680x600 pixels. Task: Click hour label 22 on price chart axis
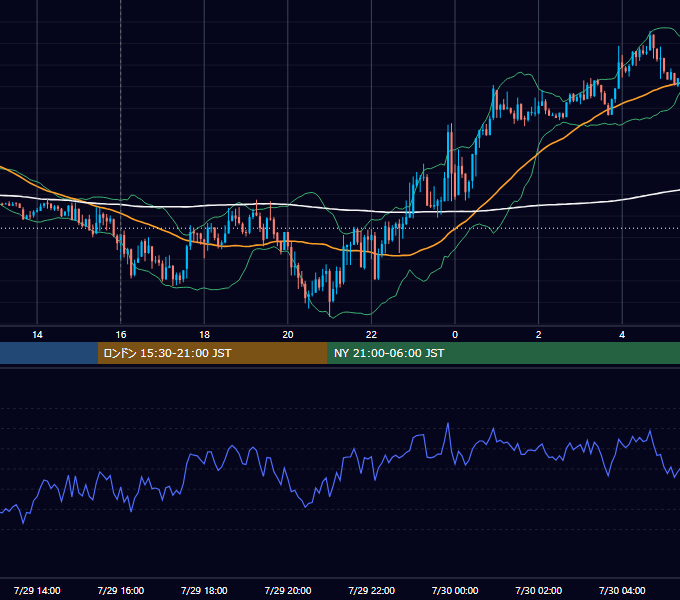point(371,335)
